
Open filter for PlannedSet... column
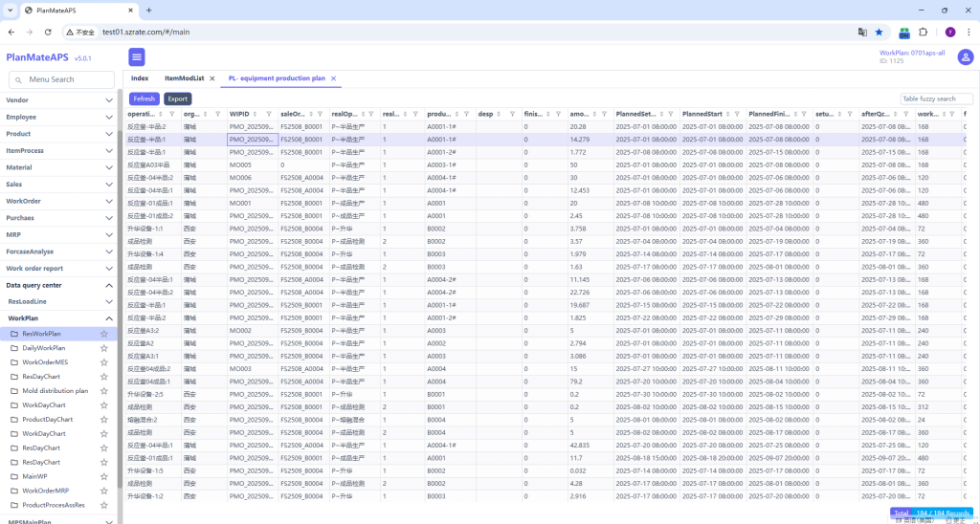pos(670,115)
